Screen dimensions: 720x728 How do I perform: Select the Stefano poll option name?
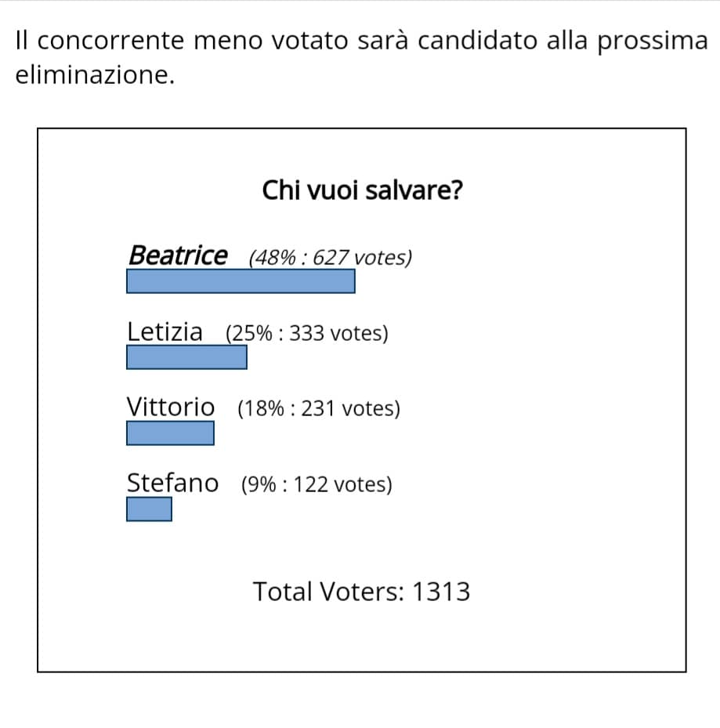point(172,483)
